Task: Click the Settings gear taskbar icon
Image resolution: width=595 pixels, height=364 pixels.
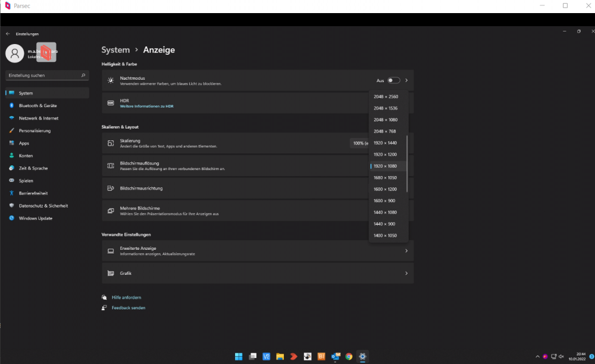Action: coord(362,356)
